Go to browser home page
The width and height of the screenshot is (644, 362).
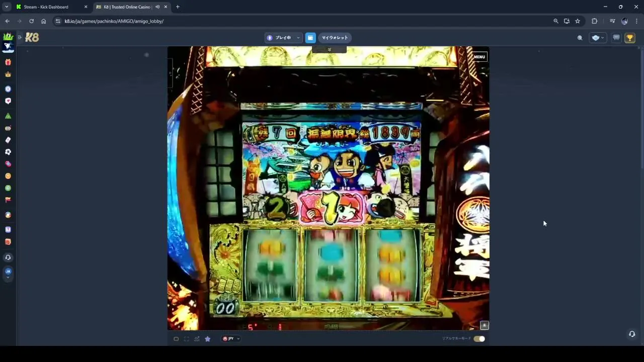(44, 21)
